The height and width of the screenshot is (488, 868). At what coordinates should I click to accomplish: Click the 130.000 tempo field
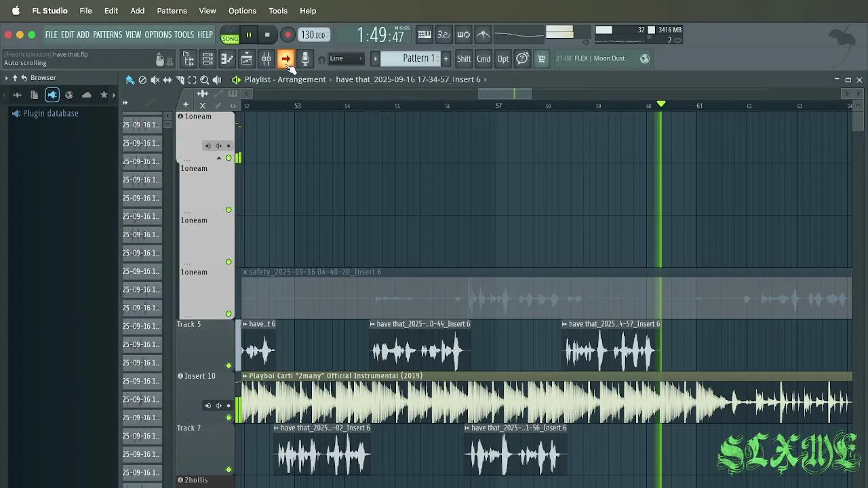pyautogui.click(x=313, y=35)
